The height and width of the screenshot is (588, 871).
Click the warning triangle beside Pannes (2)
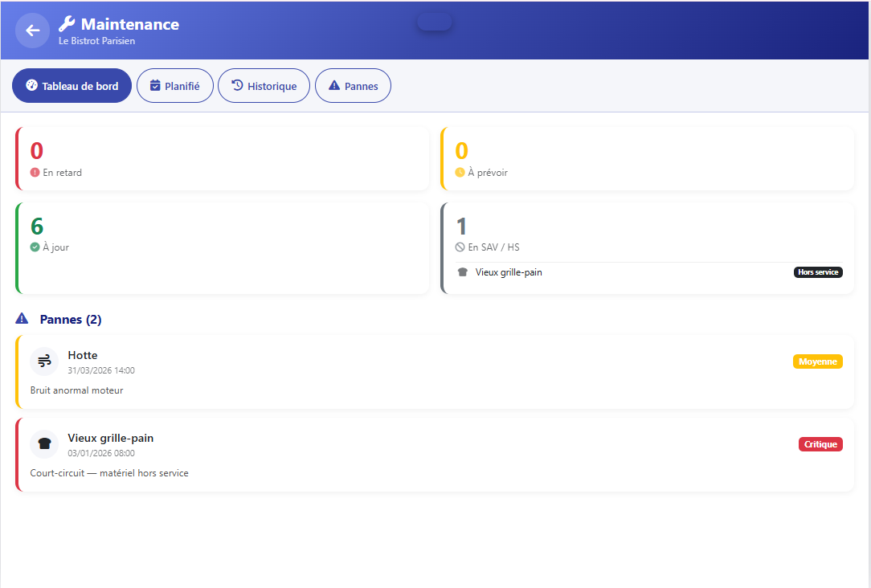click(x=22, y=319)
